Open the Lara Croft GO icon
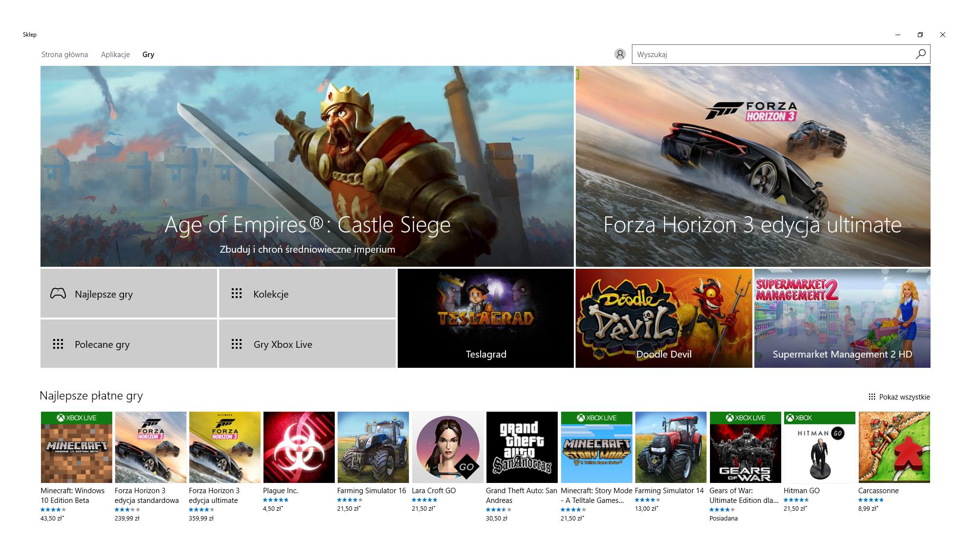 (448, 447)
